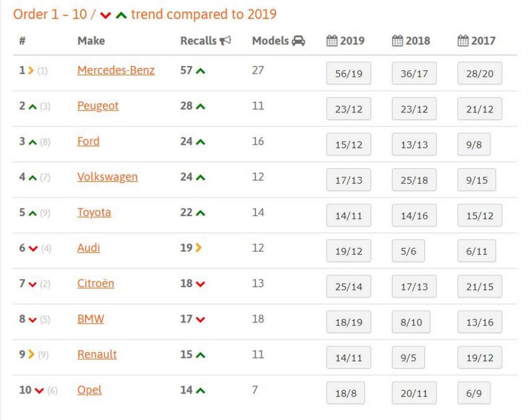The width and height of the screenshot is (528, 420).
Task: Click the green up arrow beside Mercedes-Benz 57 recalls
Action: [x=200, y=71]
